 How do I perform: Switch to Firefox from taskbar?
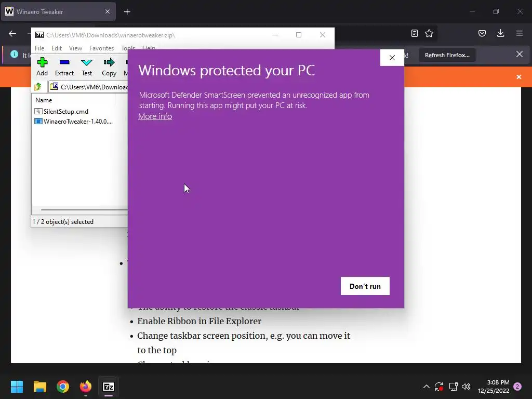point(86,387)
